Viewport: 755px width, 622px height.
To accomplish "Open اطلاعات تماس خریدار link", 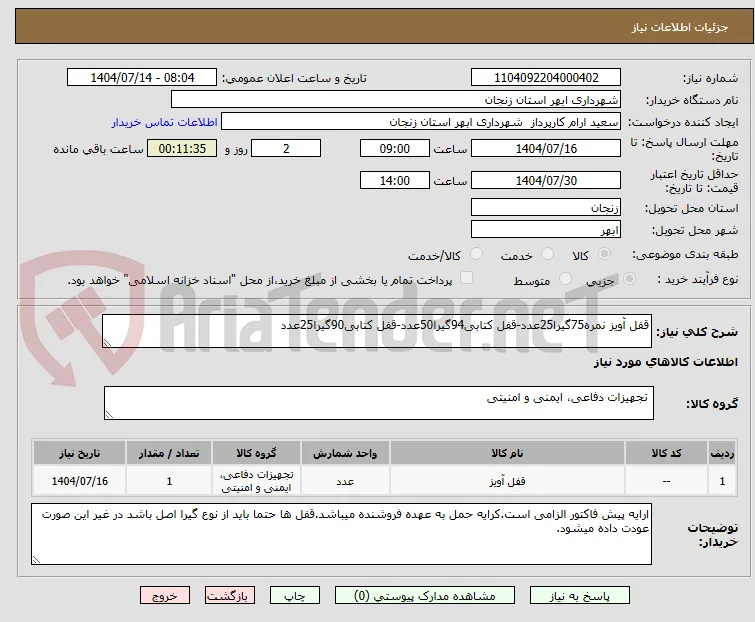I will (x=165, y=122).
